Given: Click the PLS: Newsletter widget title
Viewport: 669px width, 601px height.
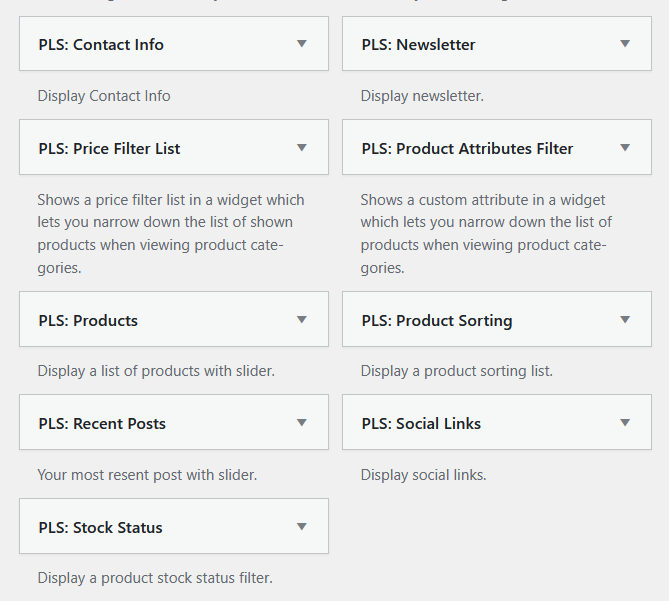Looking at the screenshot, I should (x=419, y=45).
